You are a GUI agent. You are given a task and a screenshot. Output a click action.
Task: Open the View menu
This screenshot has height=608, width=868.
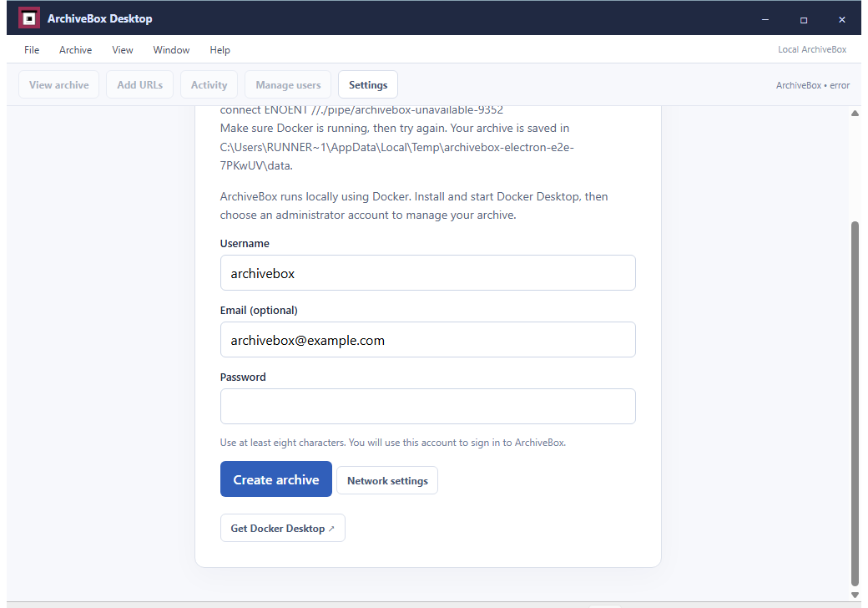(x=123, y=50)
